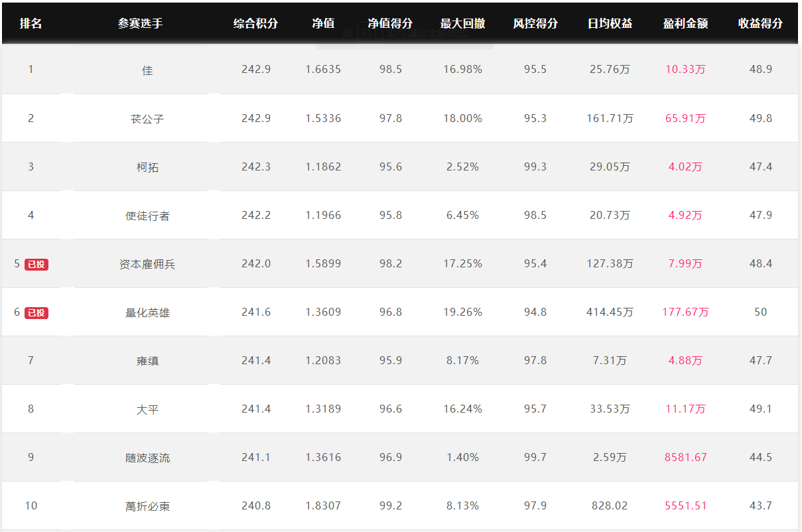802x532 pixels.
Task: Click the 65.91万 profit value
Action: pyautogui.click(x=685, y=118)
